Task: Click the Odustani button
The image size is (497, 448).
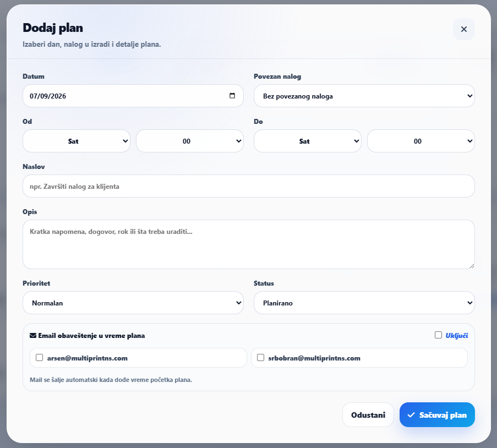Action: 368,415
